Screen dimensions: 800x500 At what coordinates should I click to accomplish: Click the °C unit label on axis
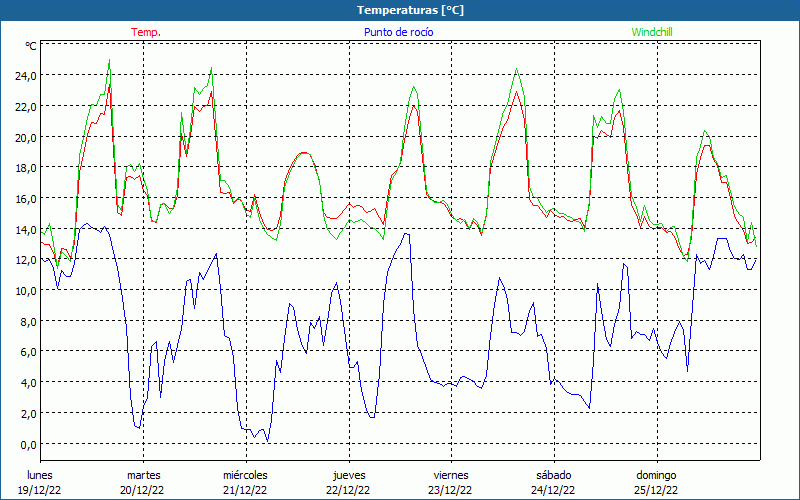pos(31,46)
